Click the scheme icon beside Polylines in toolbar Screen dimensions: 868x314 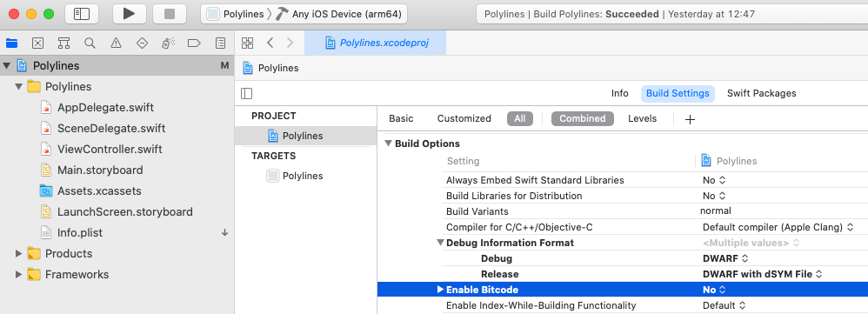click(x=212, y=15)
